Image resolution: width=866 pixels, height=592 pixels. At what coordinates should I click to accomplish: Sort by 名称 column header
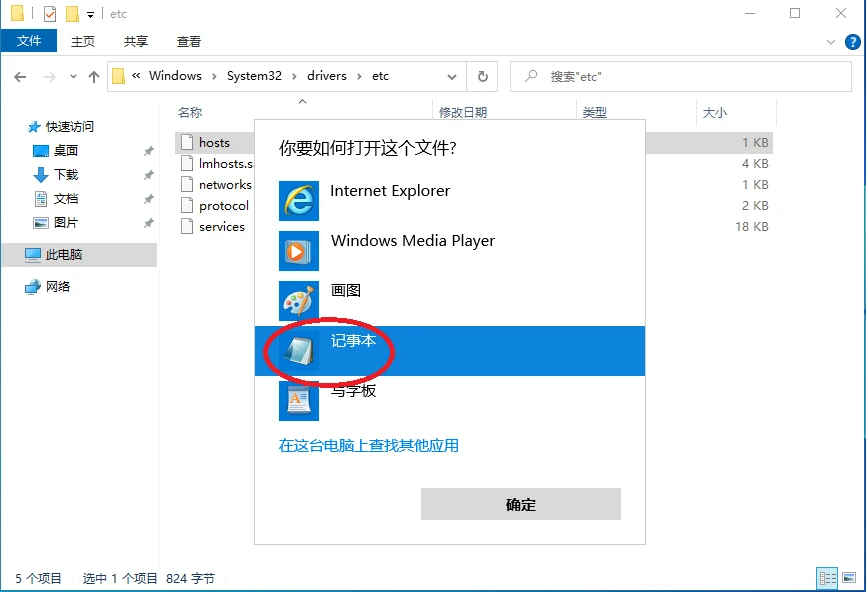pos(190,113)
